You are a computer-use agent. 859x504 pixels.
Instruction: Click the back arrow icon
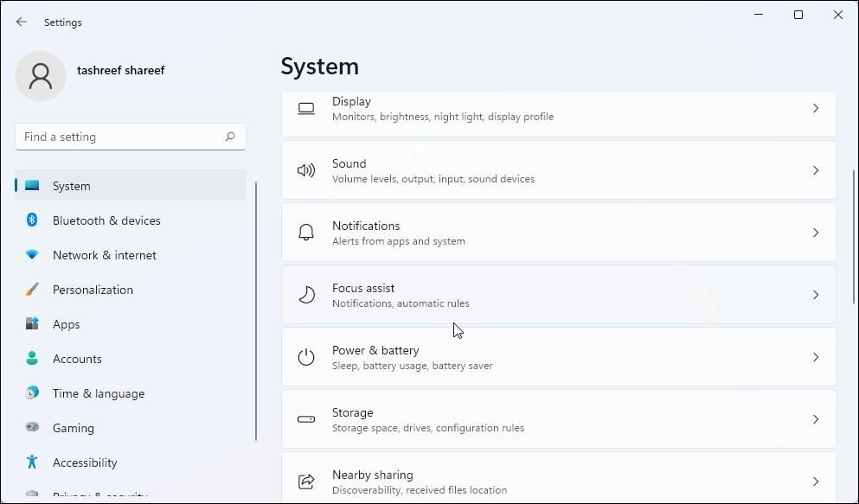(22, 22)
